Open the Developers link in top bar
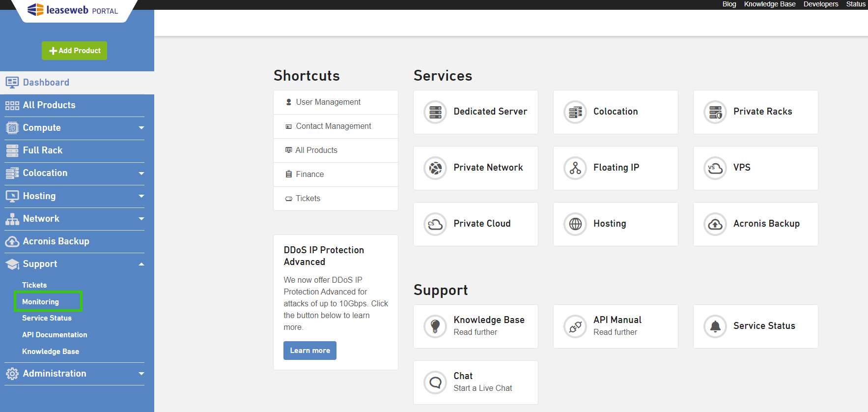868x412 pixels. point(821,4)
